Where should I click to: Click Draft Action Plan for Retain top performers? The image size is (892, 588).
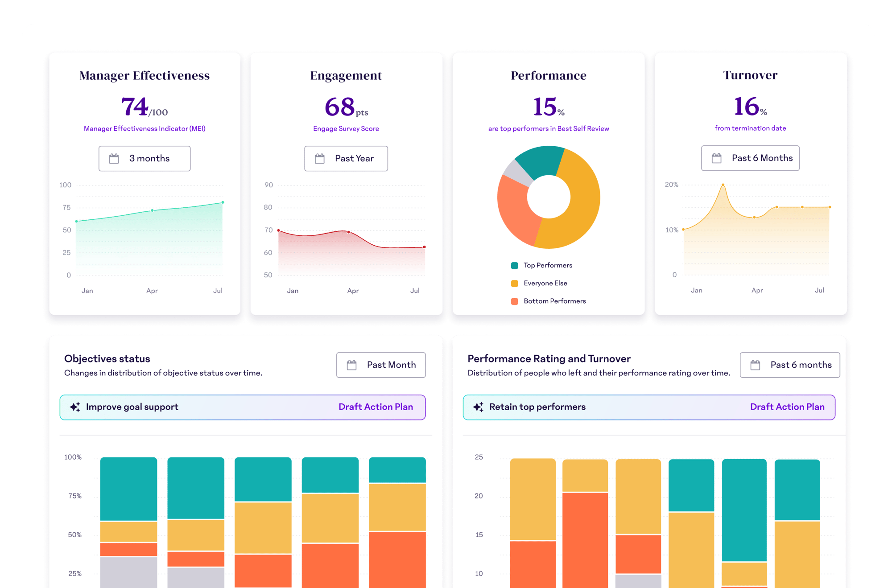click(x=787, y=407)
